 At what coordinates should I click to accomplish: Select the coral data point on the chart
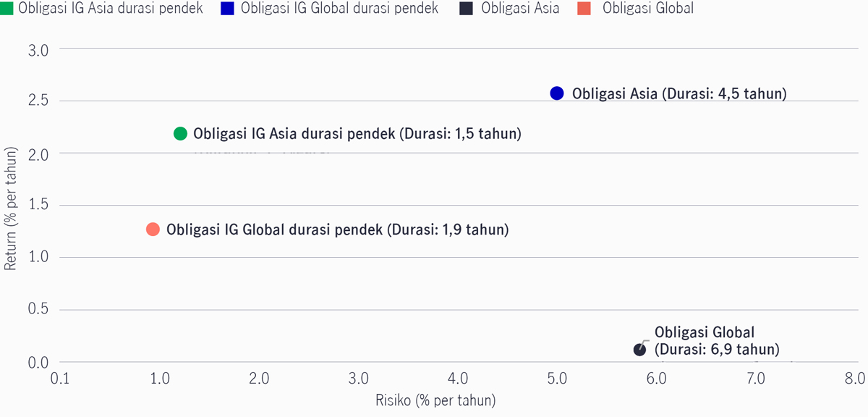153,229
